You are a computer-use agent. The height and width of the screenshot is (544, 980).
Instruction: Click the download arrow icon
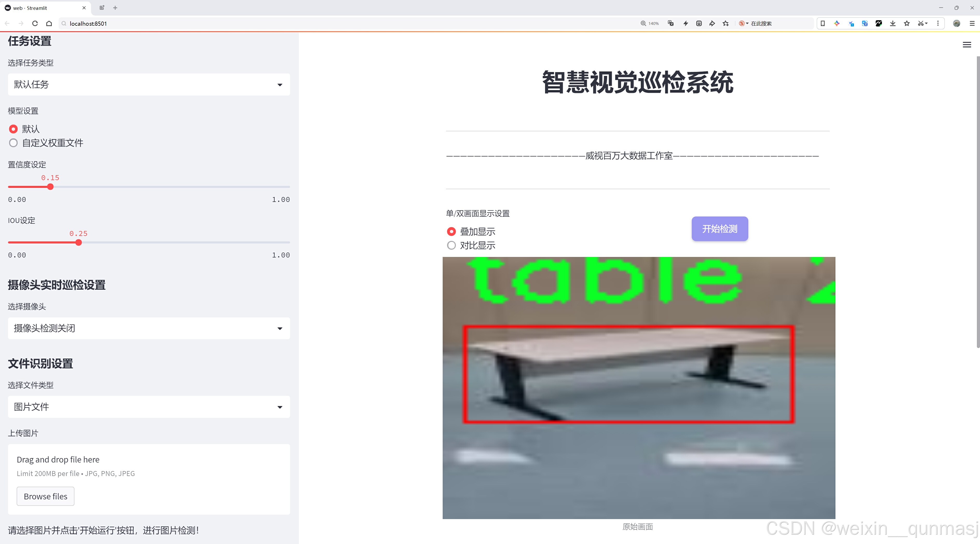coord(893,24)
